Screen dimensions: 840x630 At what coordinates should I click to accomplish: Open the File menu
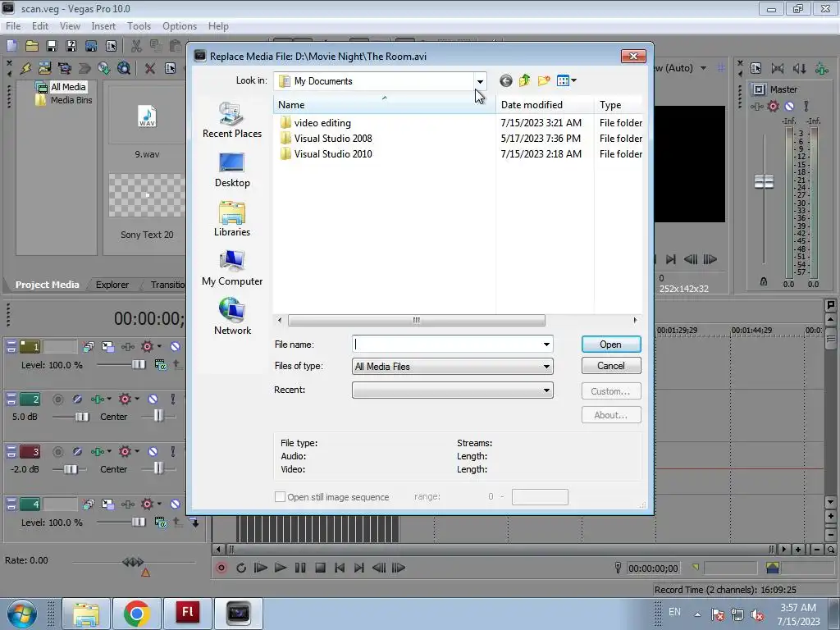click(13, 25)
